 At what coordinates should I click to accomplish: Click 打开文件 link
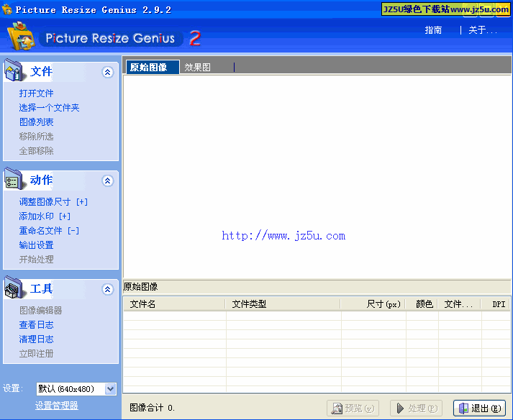(x=36, y=93)
